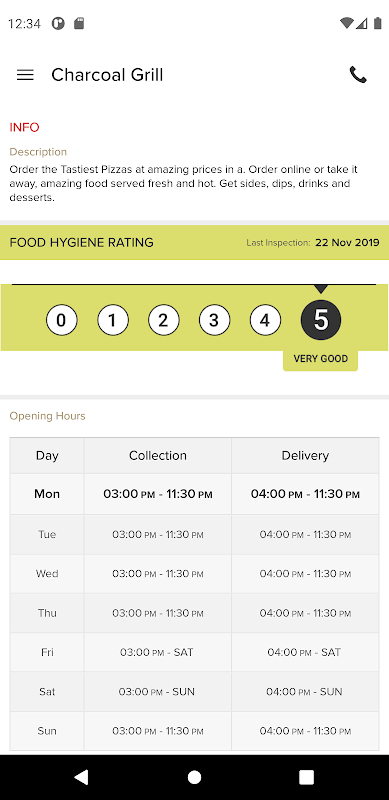
Task: Tap the Mon opening hours row
Action: click(194, 494)
